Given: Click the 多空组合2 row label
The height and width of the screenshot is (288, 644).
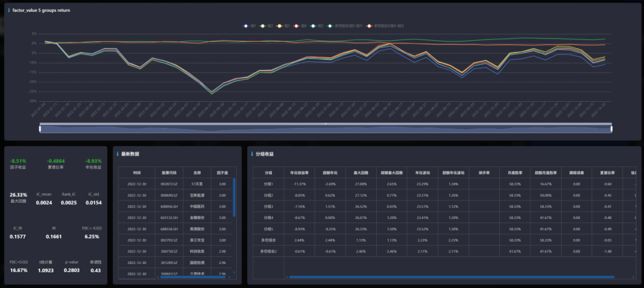Looking at the screenshot, I should [268, 251].
